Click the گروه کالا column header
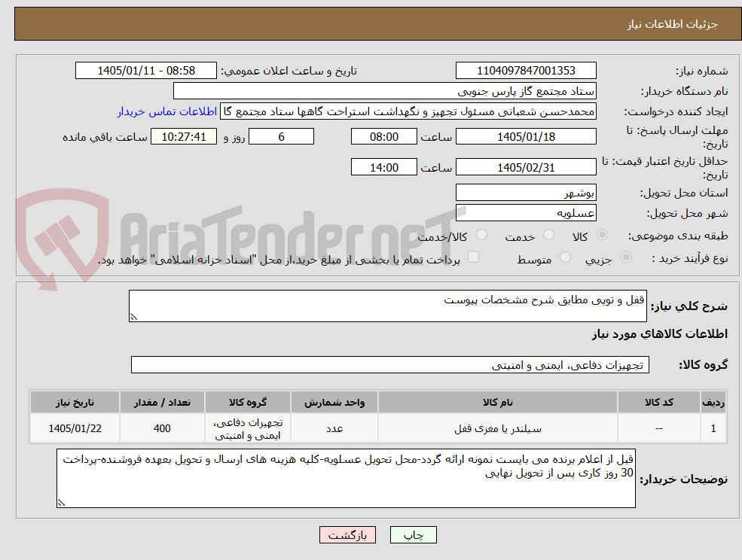Image resolution: width=742 pixels, height=560 pixels. tap(248, 402)
